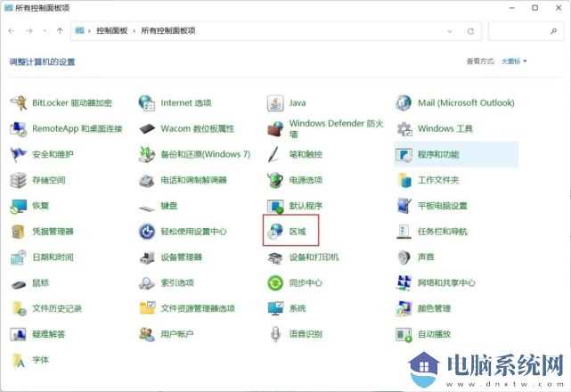Select 所有控制面板项 in the address breadcrumb
571x392 pixels.
[x=168, y=31]
